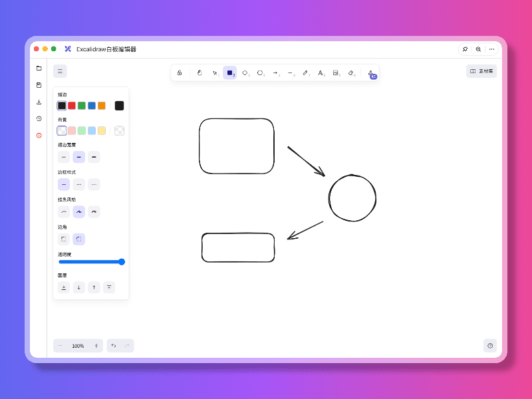This screenshot has width=532, height=399.
Task: Open the more shapes AI tools
Action: point(371,74)
